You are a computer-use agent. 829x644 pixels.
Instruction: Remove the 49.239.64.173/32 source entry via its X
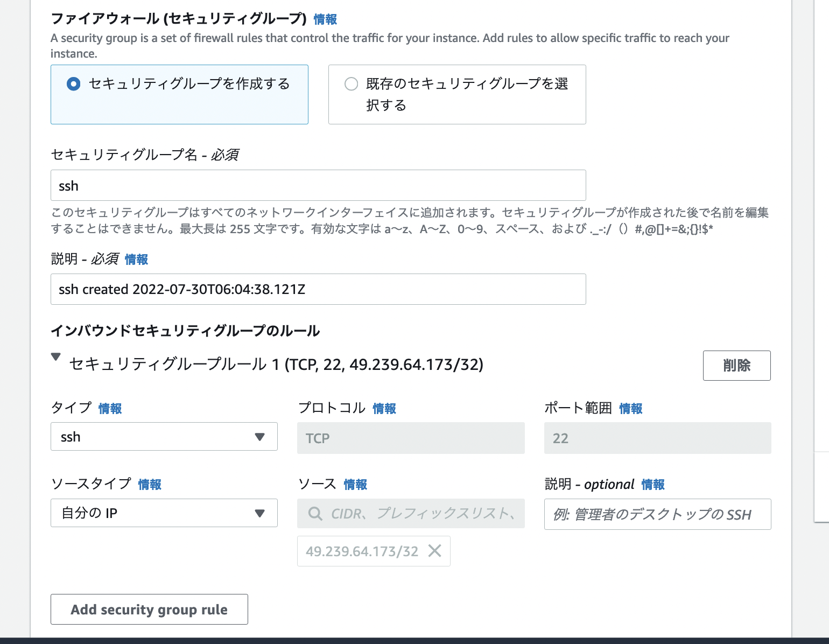click(434, 551)
